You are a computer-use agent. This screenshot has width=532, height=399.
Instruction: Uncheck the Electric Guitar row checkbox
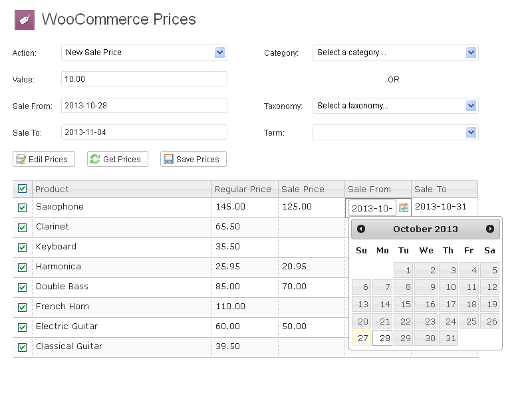23,327
